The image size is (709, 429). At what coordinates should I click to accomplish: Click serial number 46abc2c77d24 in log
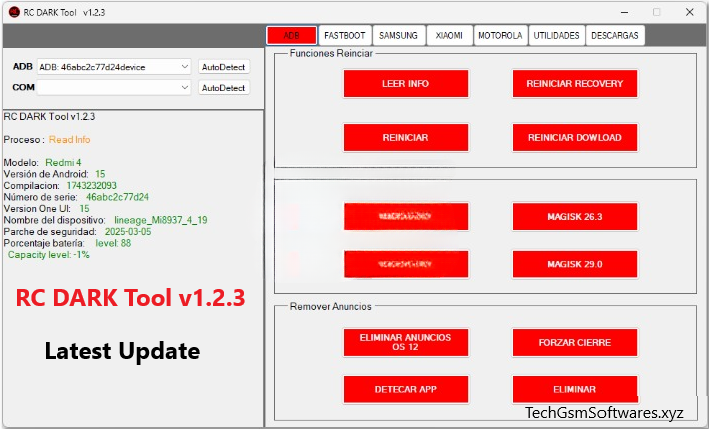pyautogui.click(x=117, y=197)
